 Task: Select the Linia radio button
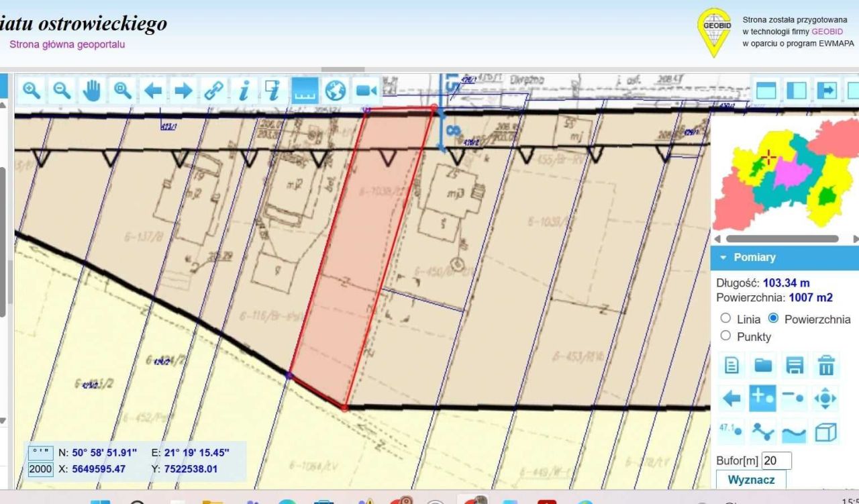pyautogui.click(x=725, y=319)
